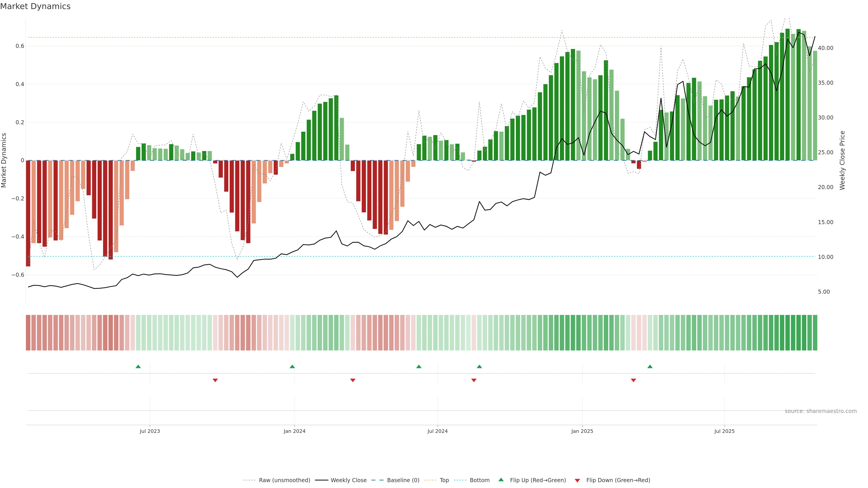Viewport: 868px width, 488px height.
Task: Click the Weekly Close Price axis title
Action: point(842,160)
